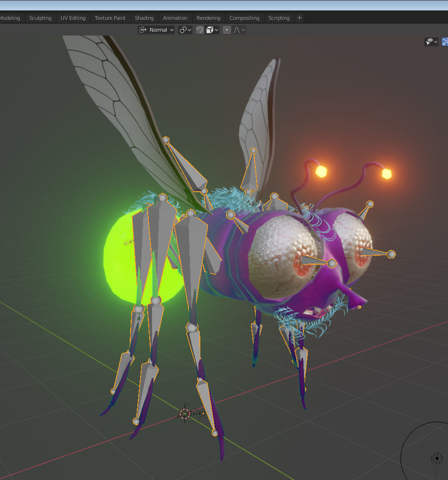This screenshot has width=448, height=480.
Task: Click the proportional editing falloff curve icon
Action: coord(236,30)
